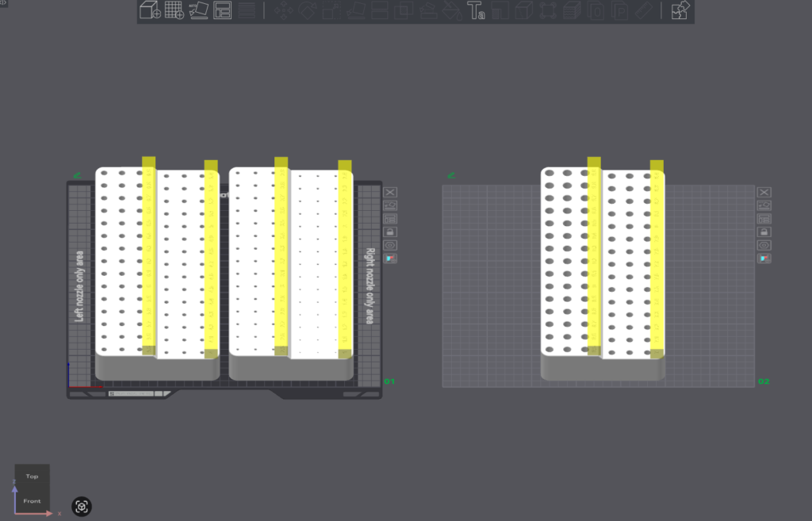Click the green edit-name pencil on plate 01
The width and height of the screenshot is (812, 521).
coord(77,175)
